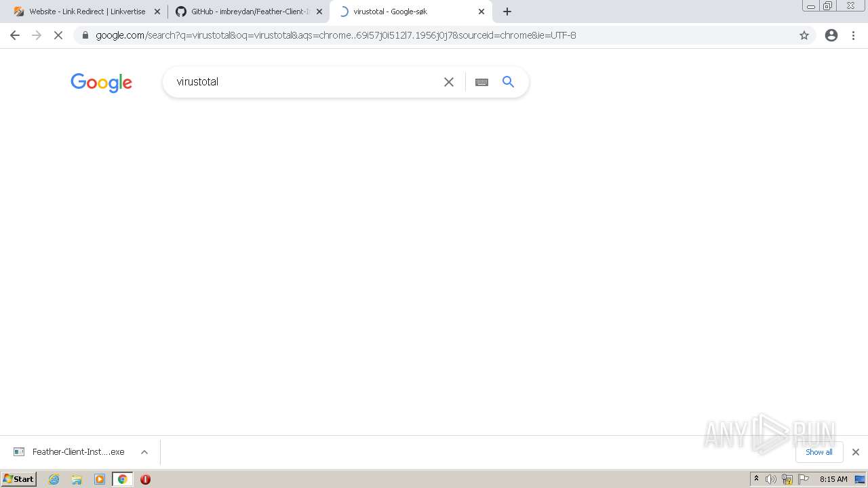Open the network tray icon
868x488 pixels.
point(787,479)
